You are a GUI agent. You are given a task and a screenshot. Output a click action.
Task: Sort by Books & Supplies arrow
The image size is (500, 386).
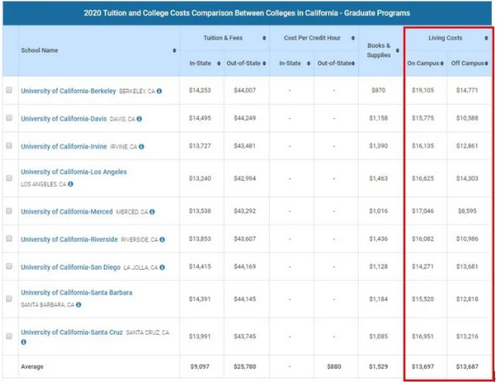[397, 51]
